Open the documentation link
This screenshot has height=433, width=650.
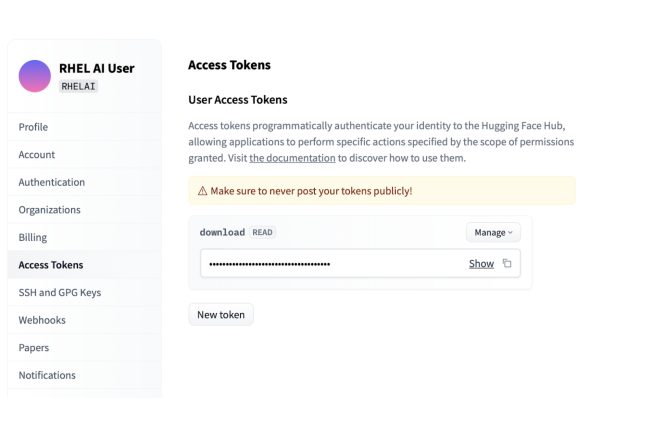tap(292, 158)
